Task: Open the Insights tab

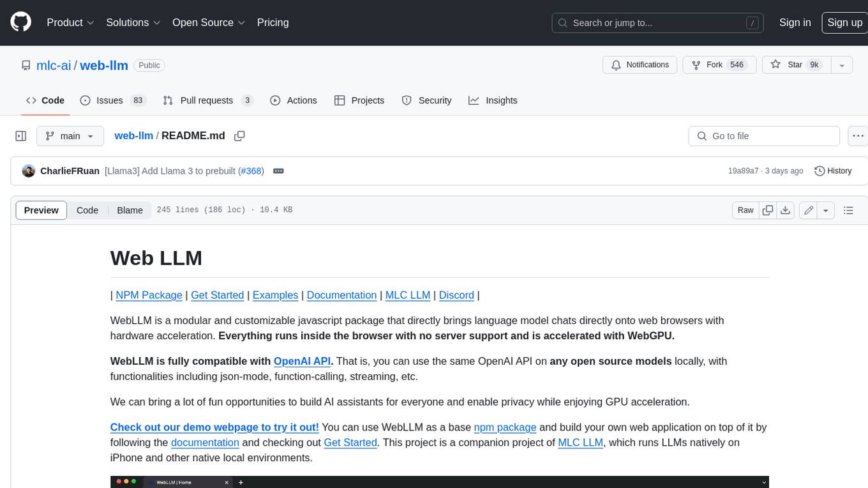Action: (493, 100)
